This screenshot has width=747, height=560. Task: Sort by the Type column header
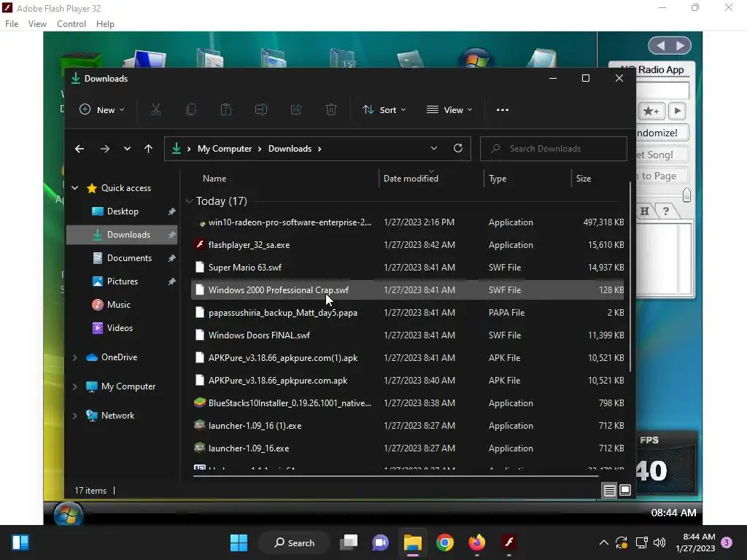click(498, 179)
